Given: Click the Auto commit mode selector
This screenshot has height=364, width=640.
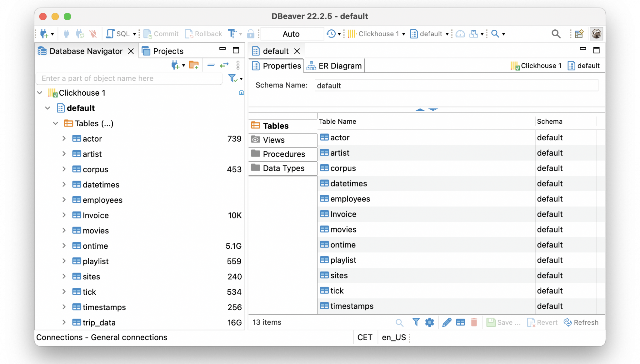Looking at the screenshot, I should 291,34.
